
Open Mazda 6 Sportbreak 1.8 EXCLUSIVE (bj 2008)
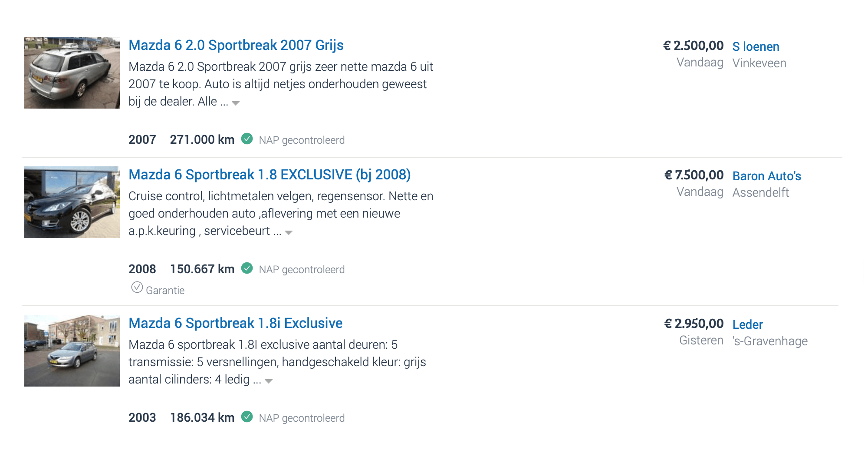click(270, 175)
